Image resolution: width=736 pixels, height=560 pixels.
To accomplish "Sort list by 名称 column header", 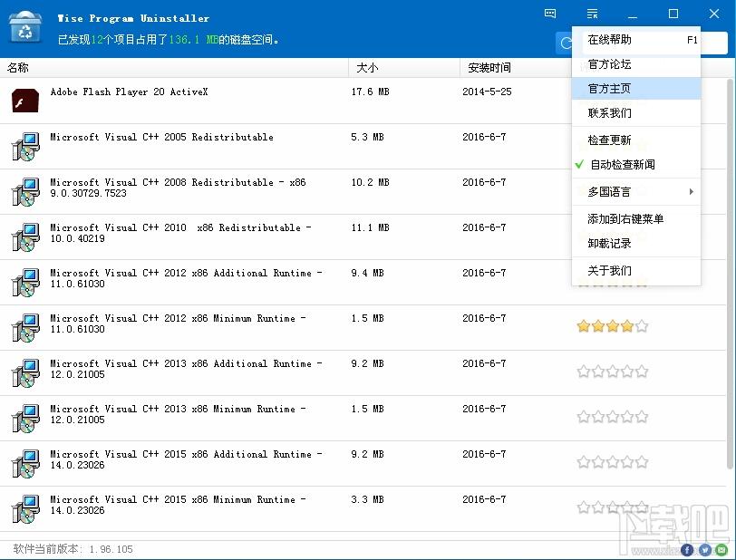I will pyautogui.click(x=174, y=68).
